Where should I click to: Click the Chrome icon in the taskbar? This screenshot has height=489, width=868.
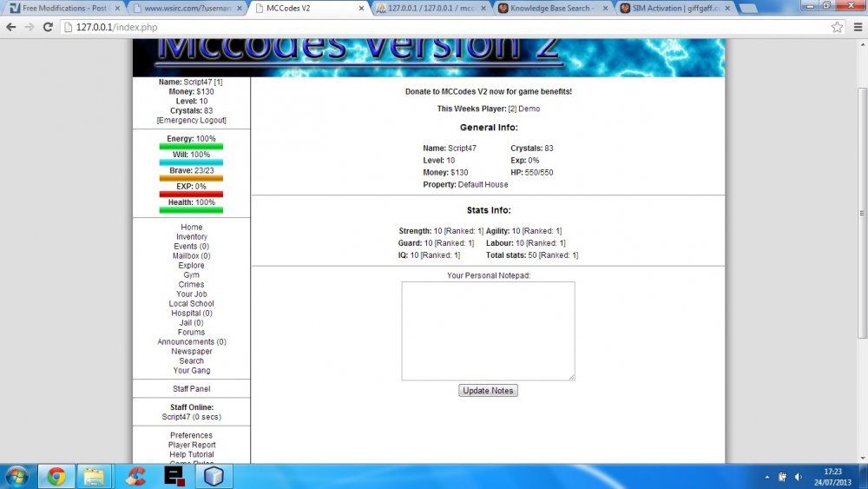tap(56, 476)
